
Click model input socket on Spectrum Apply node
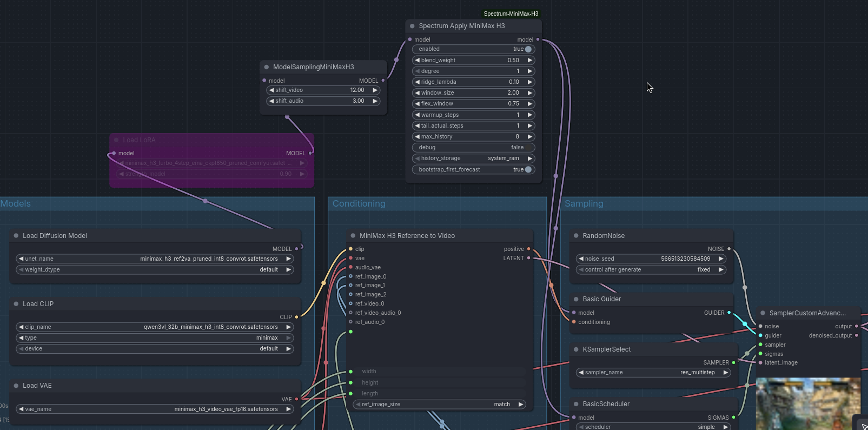[x=410, y=39]
